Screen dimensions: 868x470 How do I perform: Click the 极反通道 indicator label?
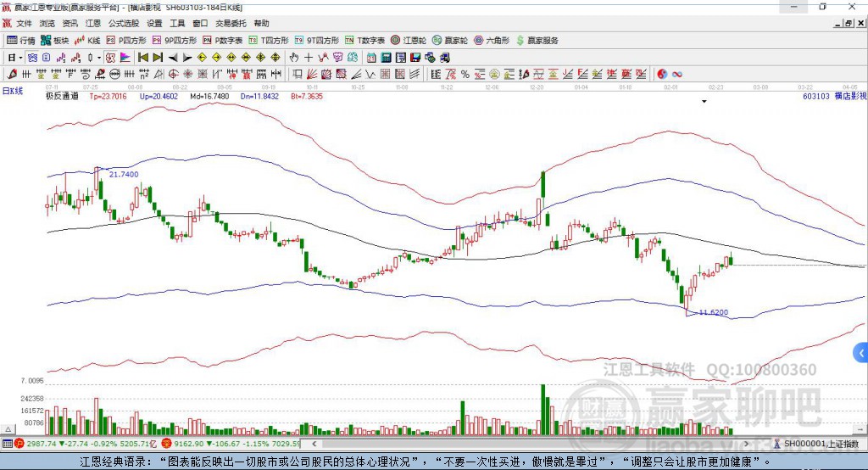62,96
